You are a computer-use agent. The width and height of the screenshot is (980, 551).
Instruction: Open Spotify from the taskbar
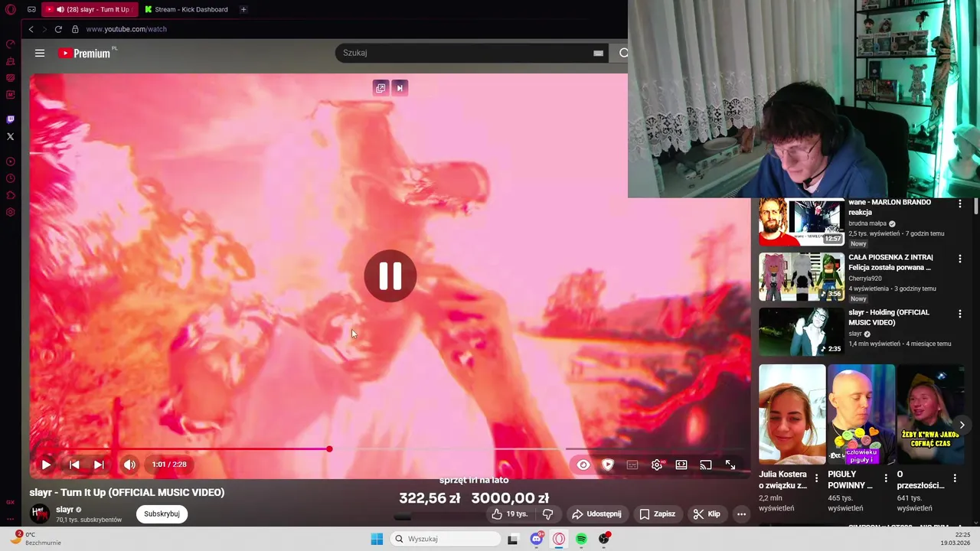[581, 539]
